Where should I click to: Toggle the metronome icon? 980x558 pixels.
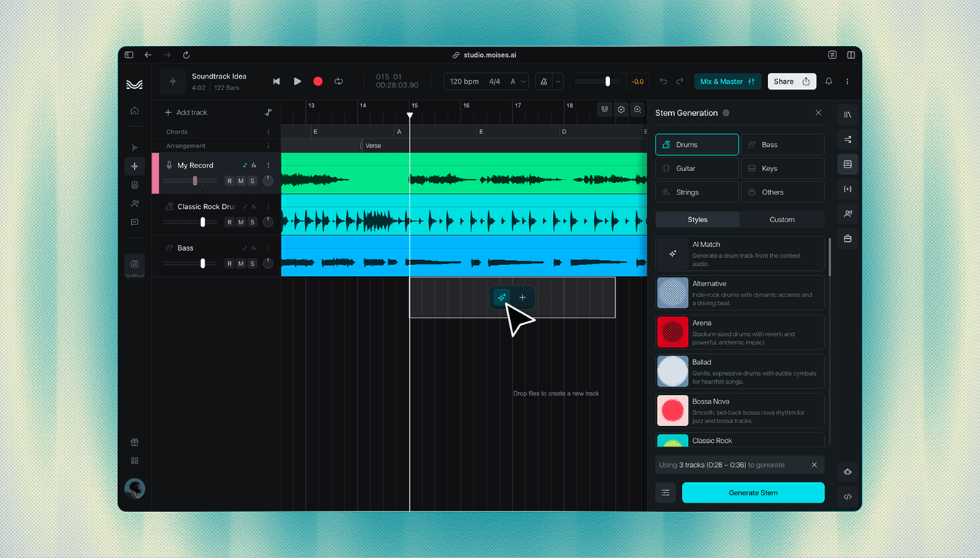(544, 82)
